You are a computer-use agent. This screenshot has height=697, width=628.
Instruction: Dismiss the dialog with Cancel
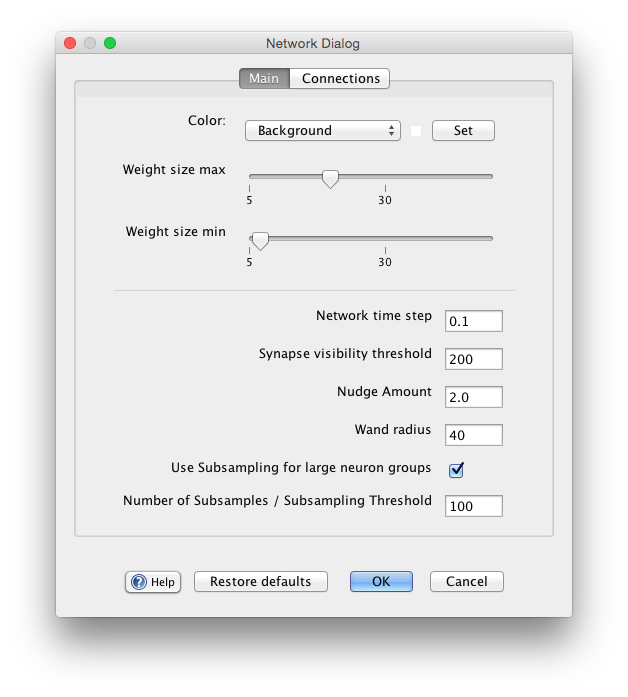coord(466,582)
